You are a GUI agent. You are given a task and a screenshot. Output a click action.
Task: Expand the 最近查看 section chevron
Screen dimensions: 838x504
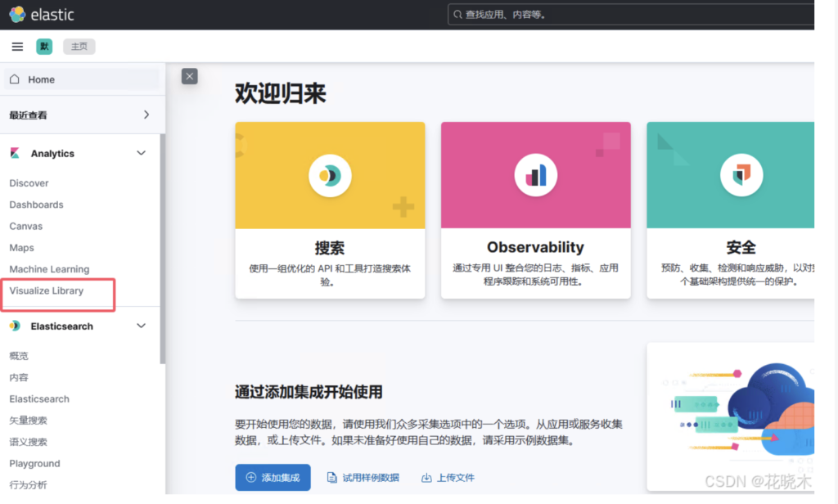click(x=146, y=115)
